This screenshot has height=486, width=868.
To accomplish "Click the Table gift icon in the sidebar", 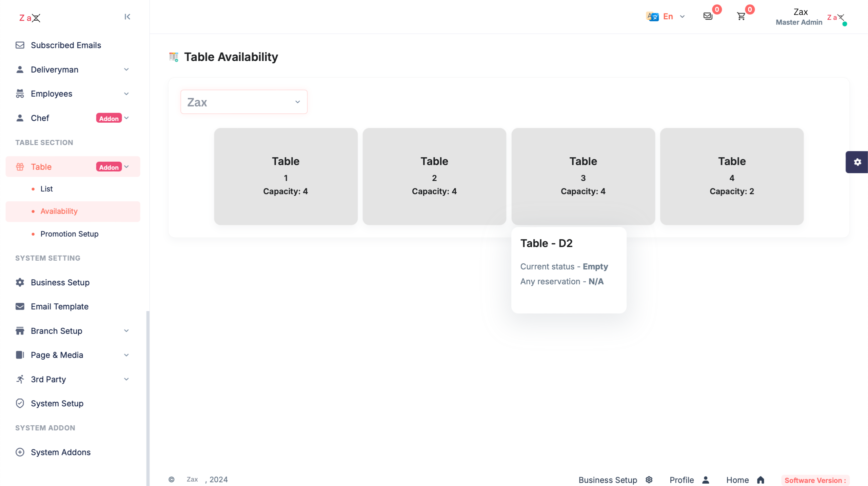I will [x=20, y=167].
